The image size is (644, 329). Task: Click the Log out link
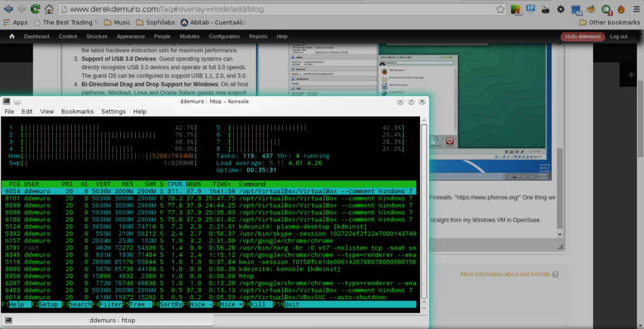point(619,36)
